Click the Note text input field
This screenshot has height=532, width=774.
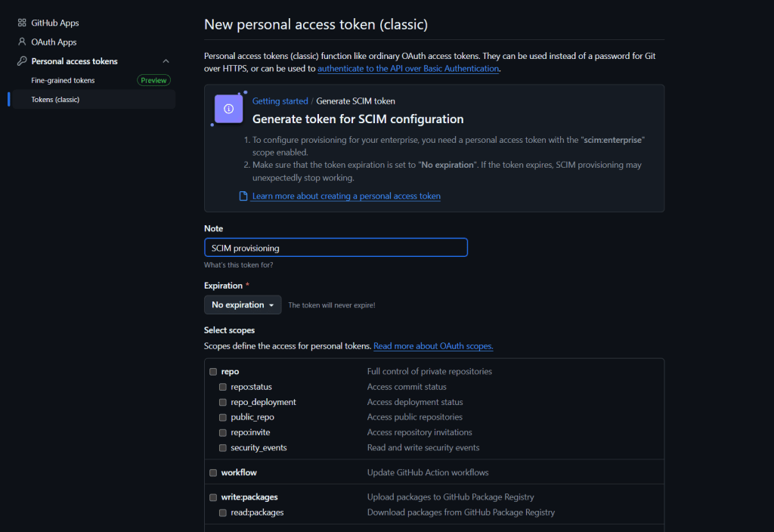[336, 248]
